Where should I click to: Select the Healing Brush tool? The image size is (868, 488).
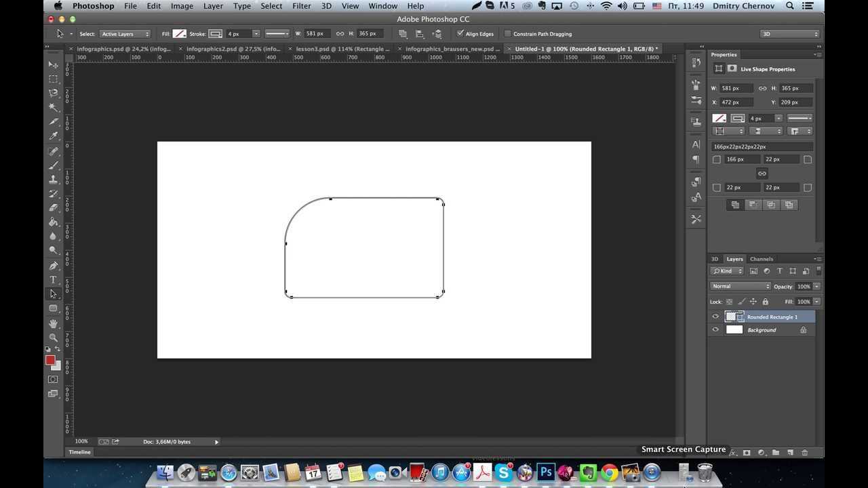tap(54, 151)
